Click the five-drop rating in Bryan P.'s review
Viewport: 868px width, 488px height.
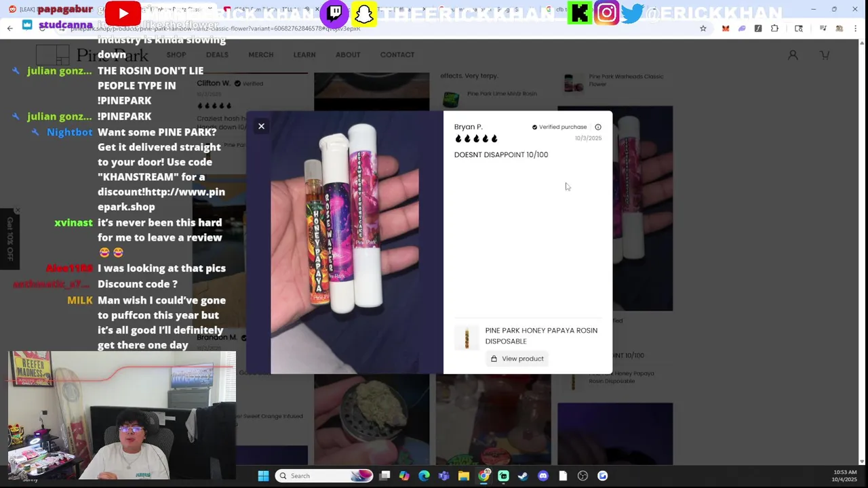pyautogui.click(x=476, y=139)
